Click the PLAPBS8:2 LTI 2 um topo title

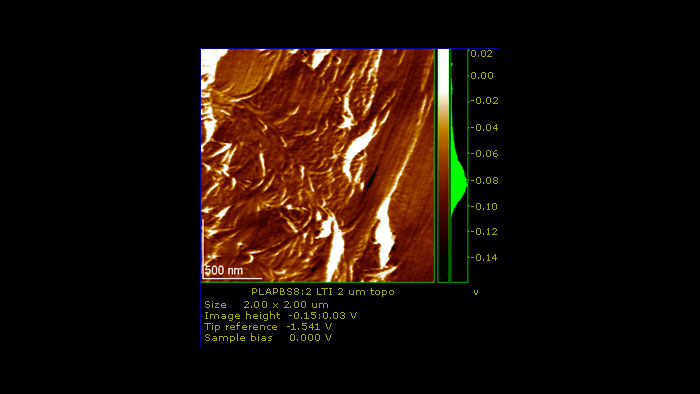(x=323, y=292)
